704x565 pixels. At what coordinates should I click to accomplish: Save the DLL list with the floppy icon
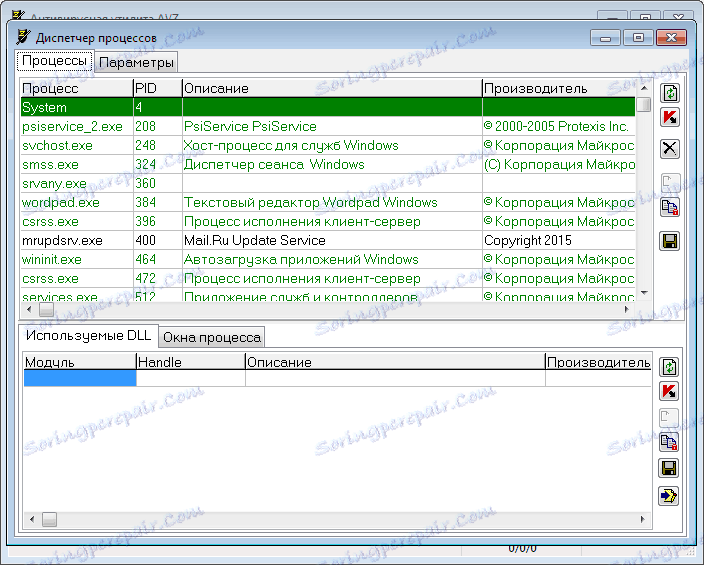click(669, 468)
